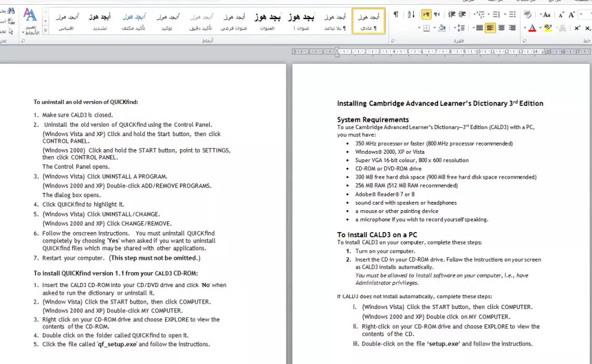The image size is (592, 364).
Task: Go to previous row of styles gallery
Action: (x=46, y=12)
